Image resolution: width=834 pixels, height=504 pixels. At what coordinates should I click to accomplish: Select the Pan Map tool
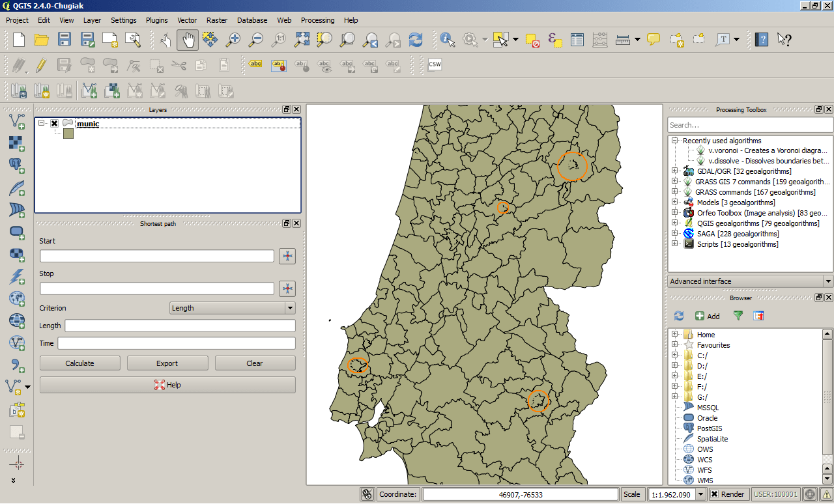tap(187, 40)
